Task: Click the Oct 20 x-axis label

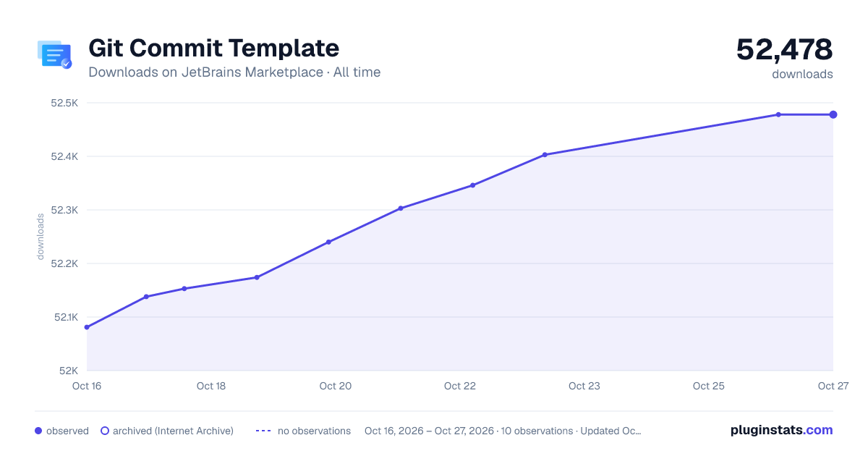Action: pos(336,386)
